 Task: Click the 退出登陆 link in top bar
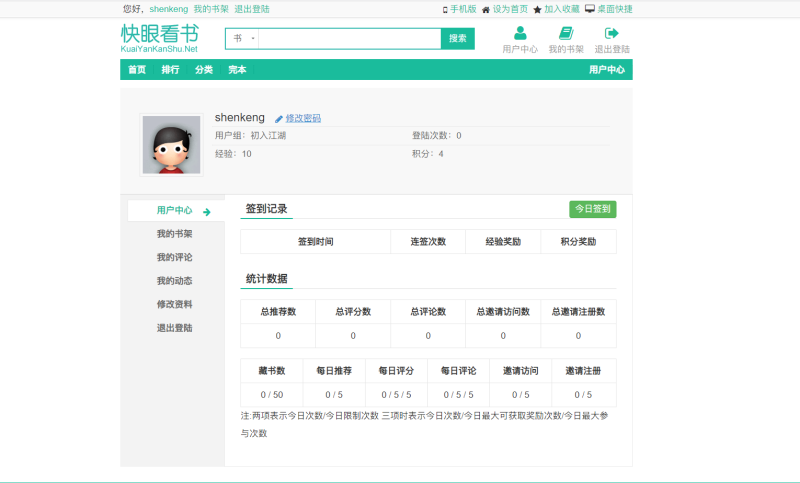tap(252, 9)
